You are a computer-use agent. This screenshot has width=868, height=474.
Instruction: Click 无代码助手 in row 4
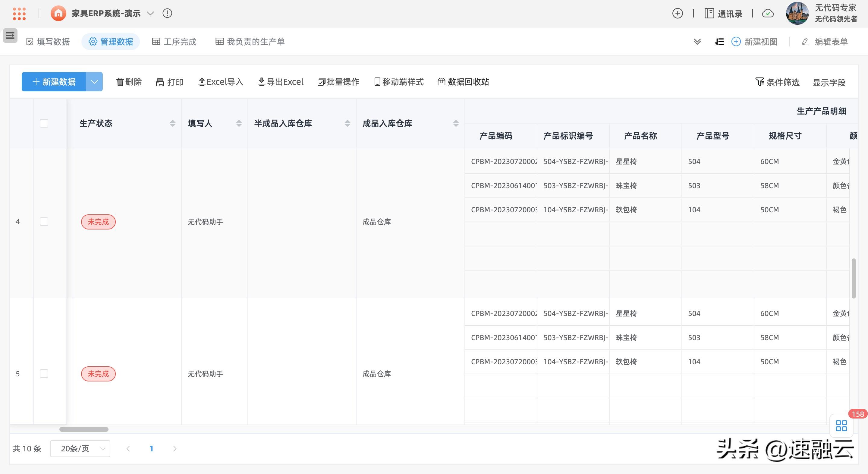point(206,222)
